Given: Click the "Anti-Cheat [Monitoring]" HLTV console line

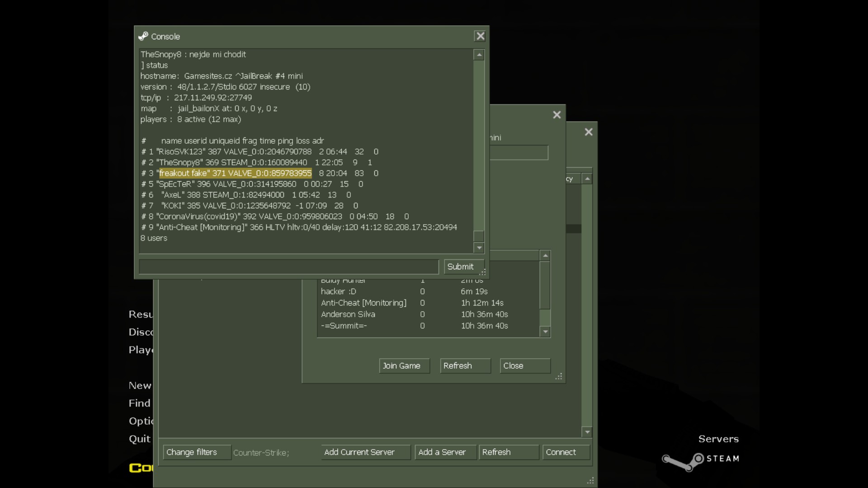Looking at the screenshot, I should tap(299, 227).
